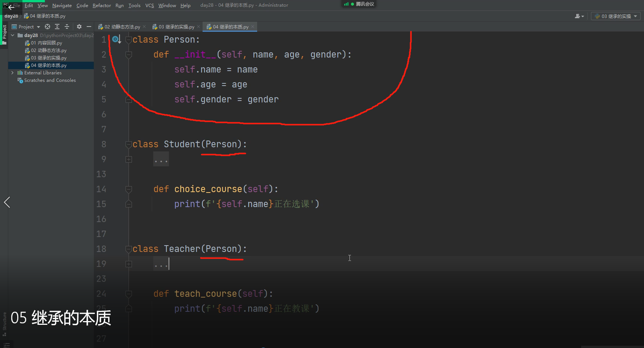Image resolution: width=644 pixels, height=348 pixels.
Task: Click 'self.age' on line 4
Action: (x=195, y=84)
